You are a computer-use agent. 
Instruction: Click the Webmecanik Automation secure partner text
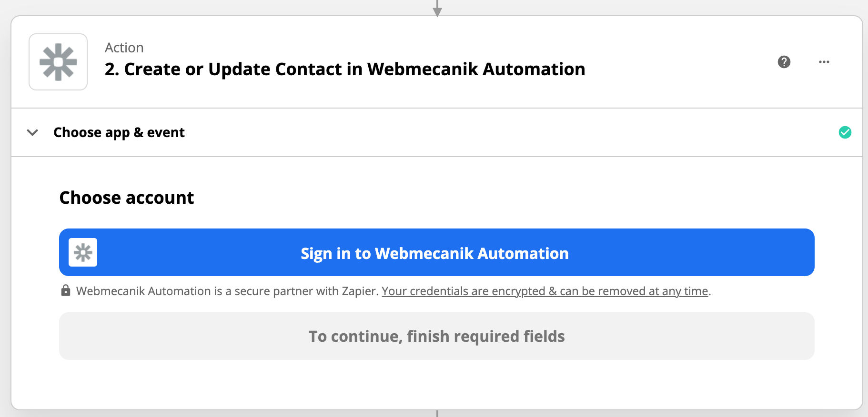227,291
